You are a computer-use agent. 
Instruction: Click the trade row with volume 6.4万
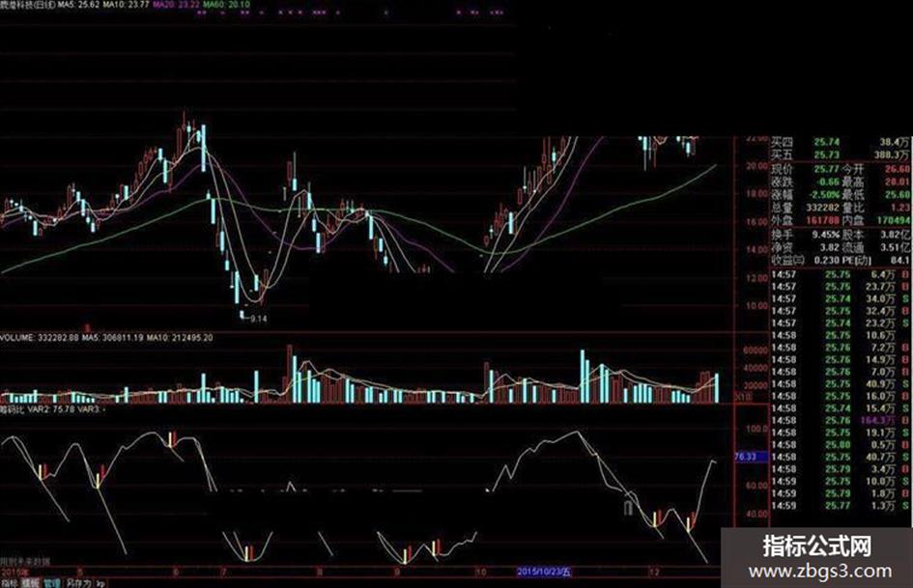(840, 274)
